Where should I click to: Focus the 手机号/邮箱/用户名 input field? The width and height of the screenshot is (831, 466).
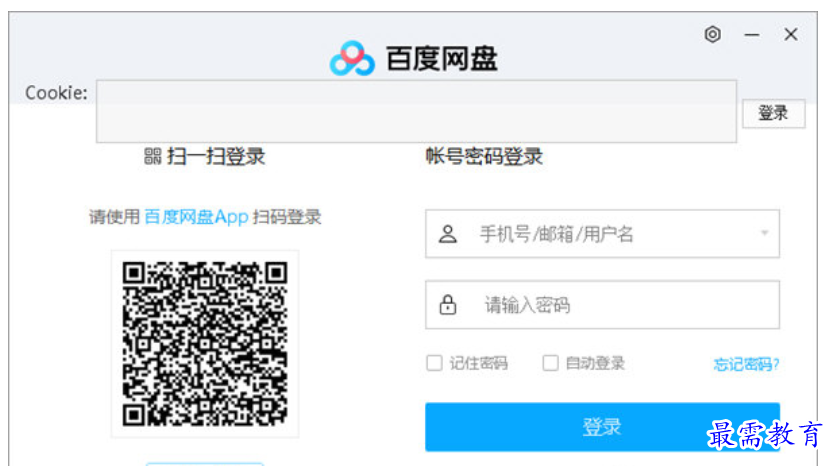[x=602, y=234]
